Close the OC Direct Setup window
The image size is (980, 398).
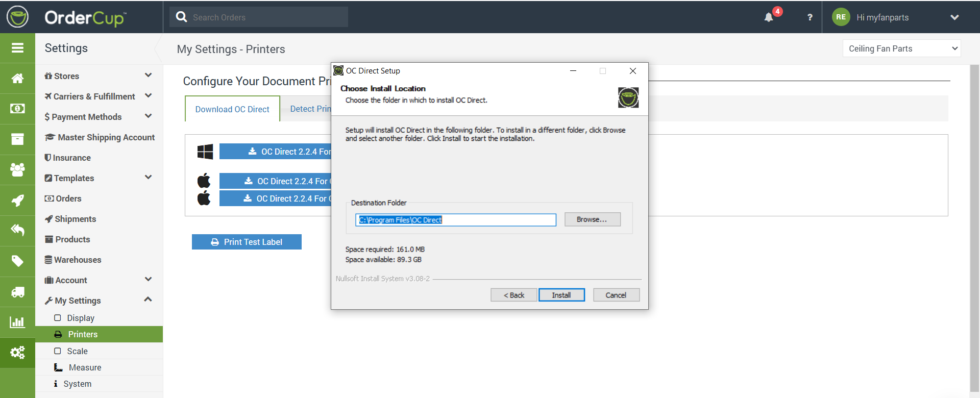pos(633,71)
